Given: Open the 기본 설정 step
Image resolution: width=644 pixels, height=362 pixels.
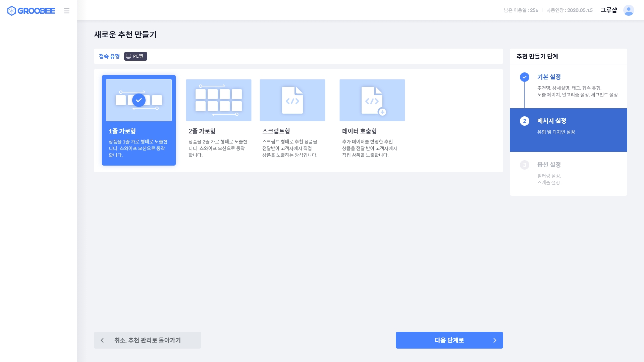Looking at the screenshot, I should click(549, 77).
